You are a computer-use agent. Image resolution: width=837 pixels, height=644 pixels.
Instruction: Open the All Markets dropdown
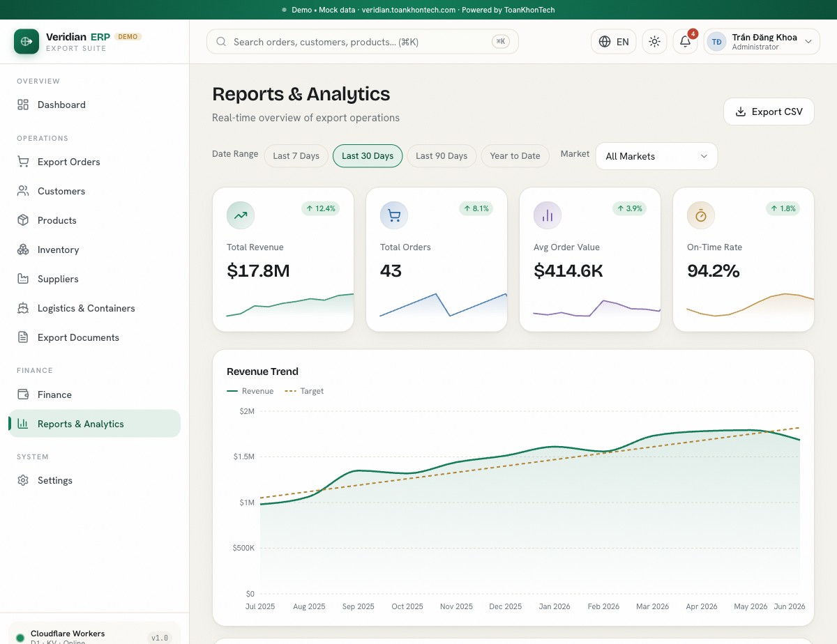pyautogui.click(x=656, y=156)
